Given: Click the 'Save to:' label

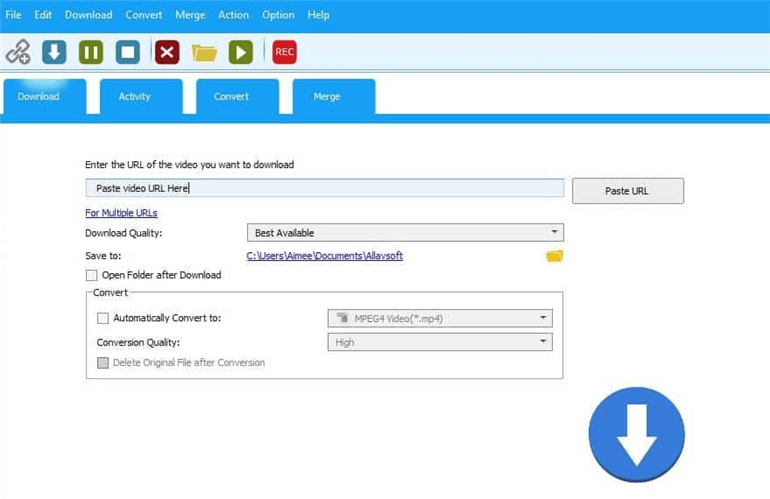Looking at the screenshot, I should [x=103, y=256].
